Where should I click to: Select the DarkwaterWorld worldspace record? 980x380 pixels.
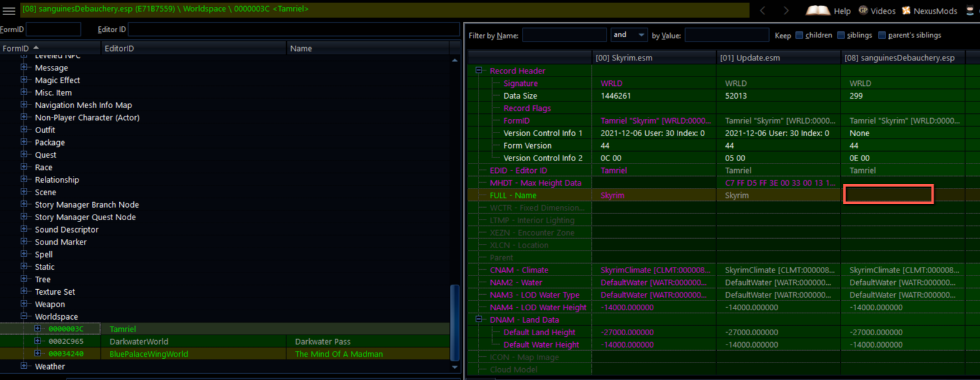(x=139, y=341)
